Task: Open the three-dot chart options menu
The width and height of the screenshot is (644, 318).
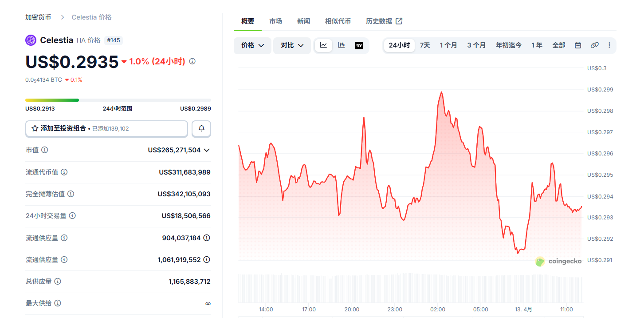Action: click(x=609, y=45)
